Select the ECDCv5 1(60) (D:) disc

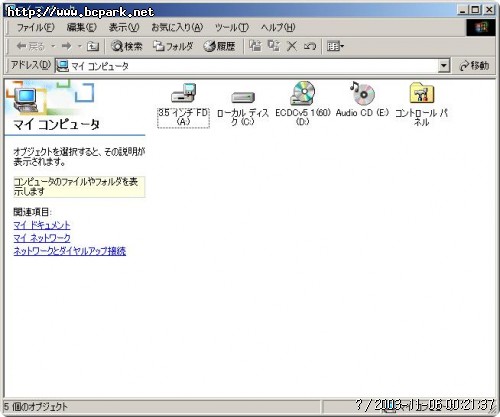[x=303, y=104]
